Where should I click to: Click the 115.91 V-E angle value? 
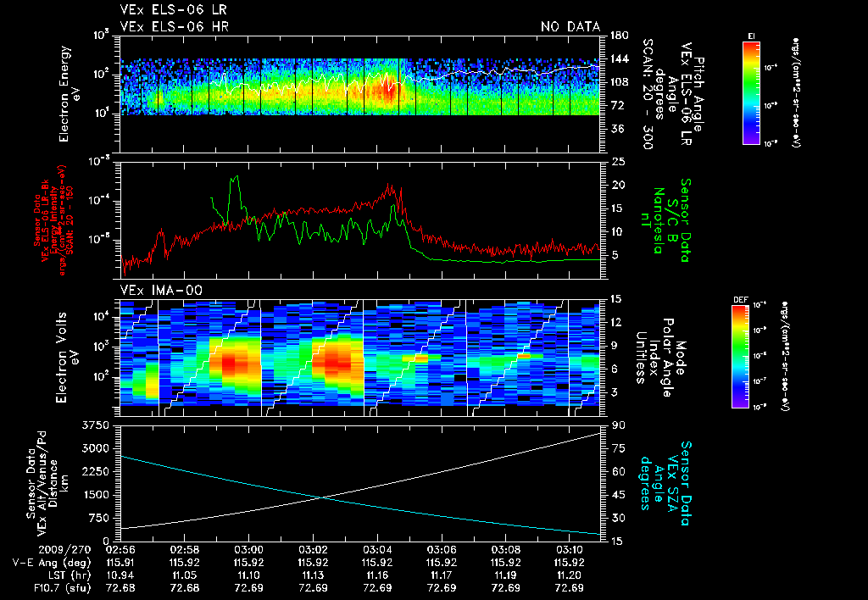120,563
